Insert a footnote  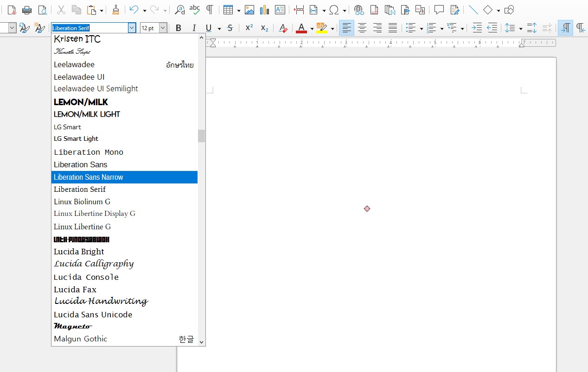pyautogui.click(x=374, y=10)
